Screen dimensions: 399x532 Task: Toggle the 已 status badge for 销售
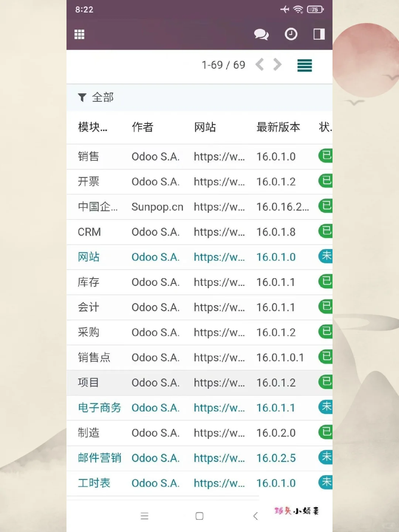(325, 156)
